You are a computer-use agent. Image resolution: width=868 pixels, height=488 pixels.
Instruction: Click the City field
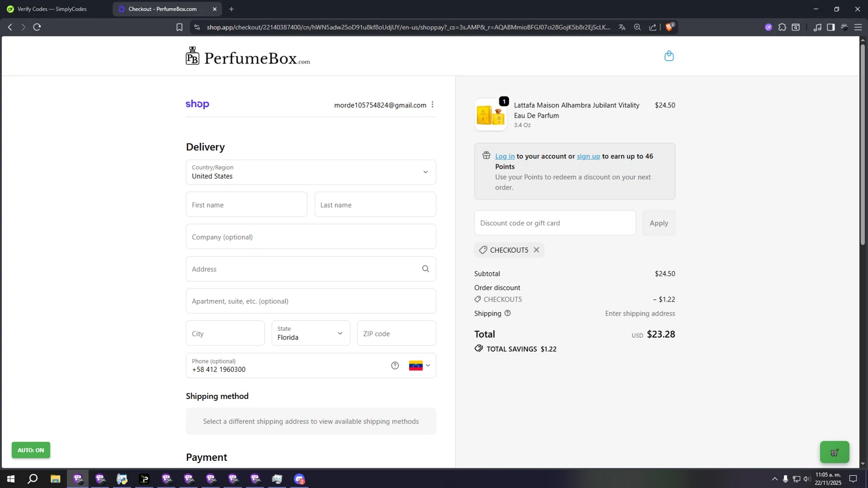[225, 333]
